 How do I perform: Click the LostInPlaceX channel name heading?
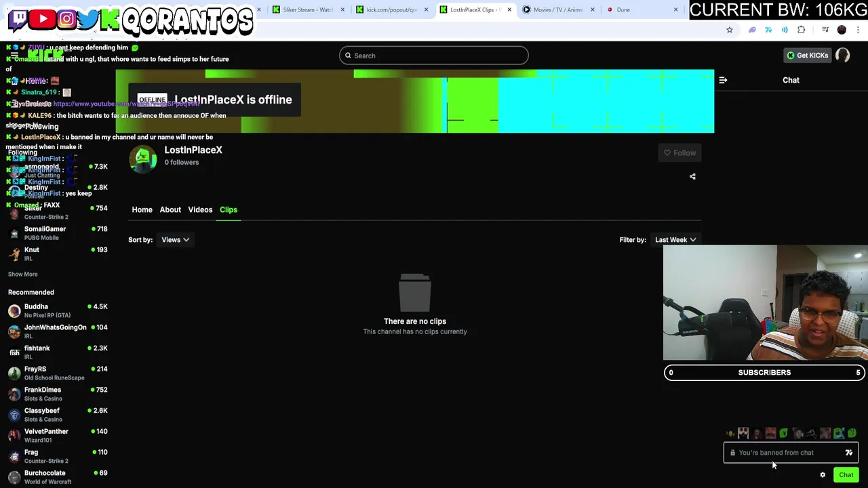pos(193,150)
